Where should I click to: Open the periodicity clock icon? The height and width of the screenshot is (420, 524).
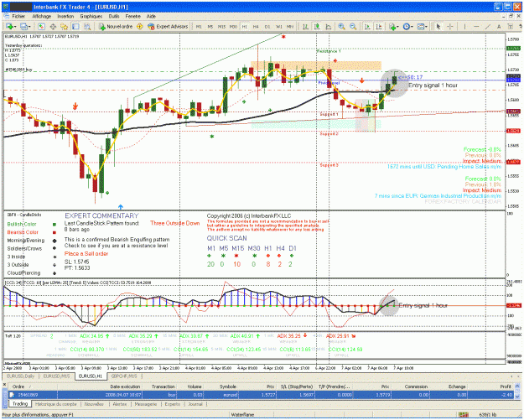pyautogui.click(x=407, y=26)
